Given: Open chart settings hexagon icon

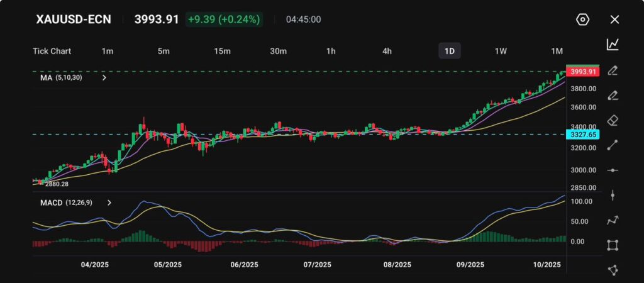Looking at the screenshot, I should tap(582, 19).
